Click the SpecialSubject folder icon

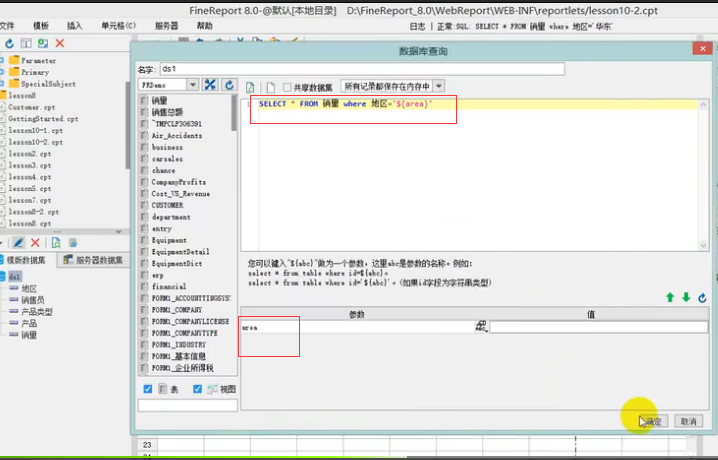(x=14, y=83)
